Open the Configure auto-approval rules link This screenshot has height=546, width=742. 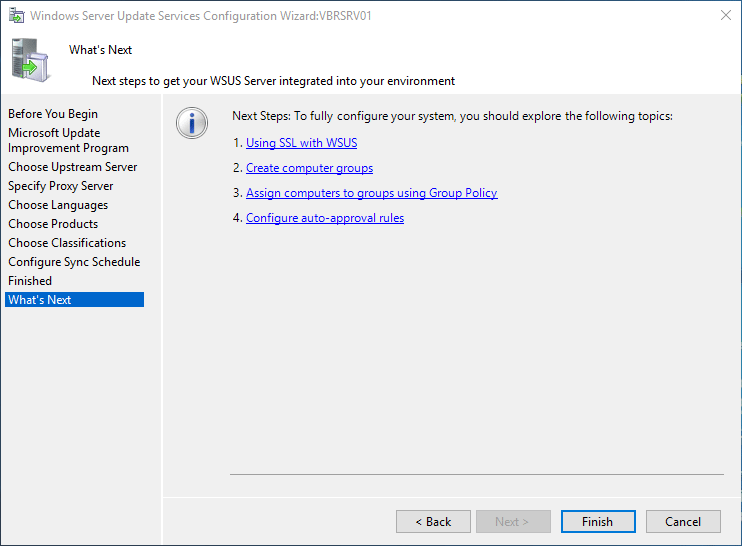[325, 218]
